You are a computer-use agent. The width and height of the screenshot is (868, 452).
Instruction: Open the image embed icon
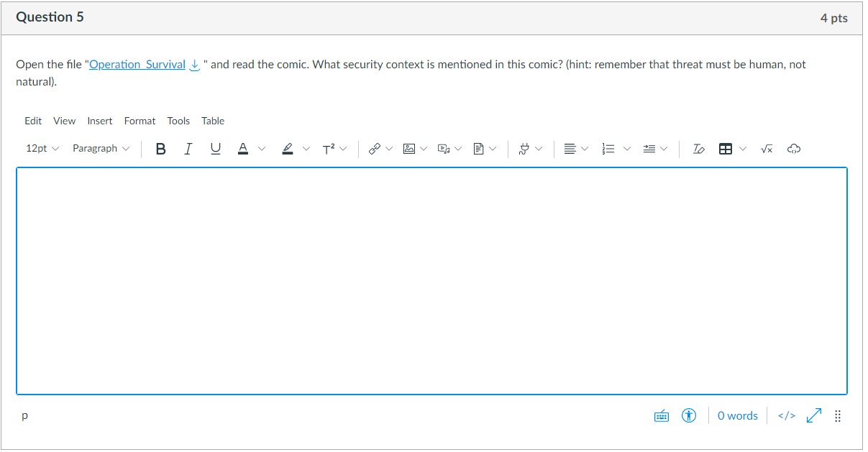coord(408,149)
